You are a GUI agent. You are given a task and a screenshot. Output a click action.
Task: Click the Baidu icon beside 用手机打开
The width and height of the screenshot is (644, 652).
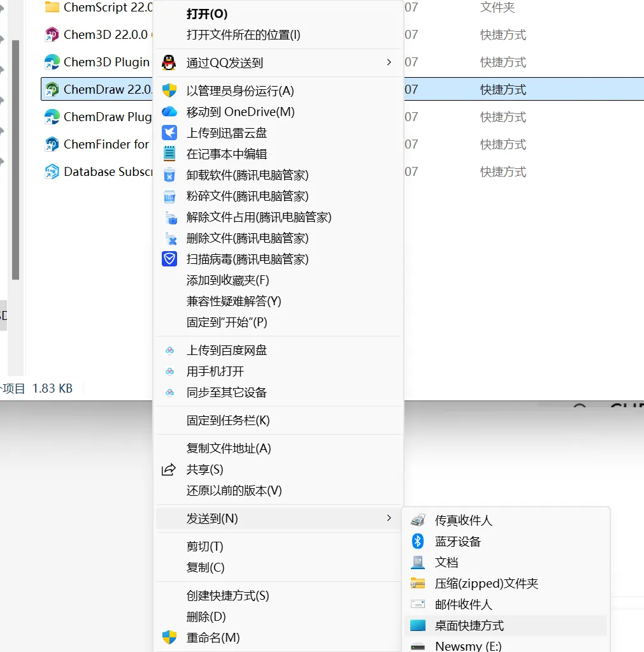169,372
